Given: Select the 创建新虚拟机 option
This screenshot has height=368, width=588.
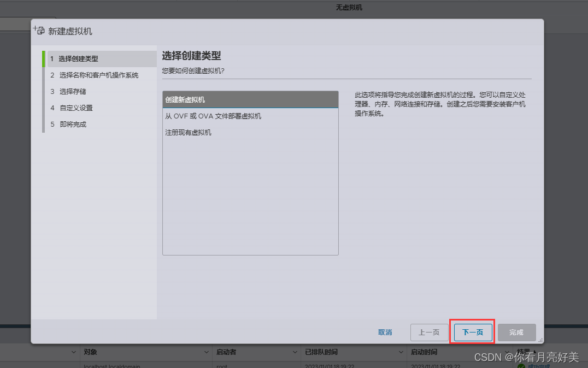Looking at the screenshot, I should coord(250,100).
